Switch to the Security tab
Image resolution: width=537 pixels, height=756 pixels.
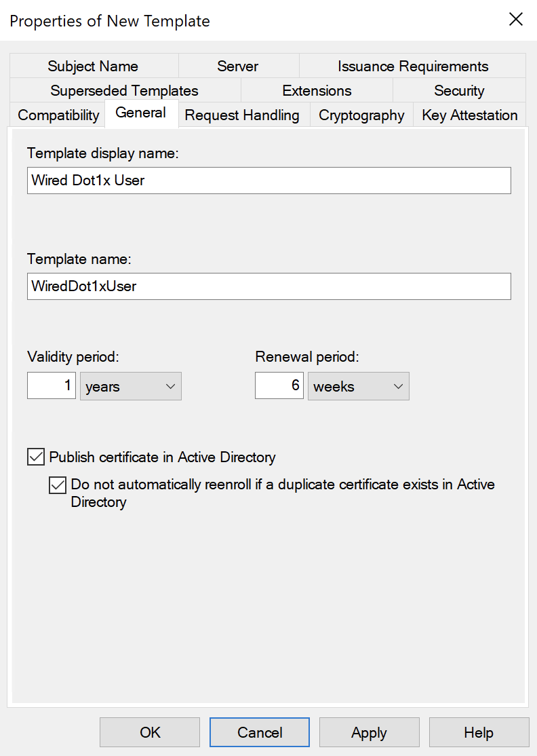[x=459, y=91]
